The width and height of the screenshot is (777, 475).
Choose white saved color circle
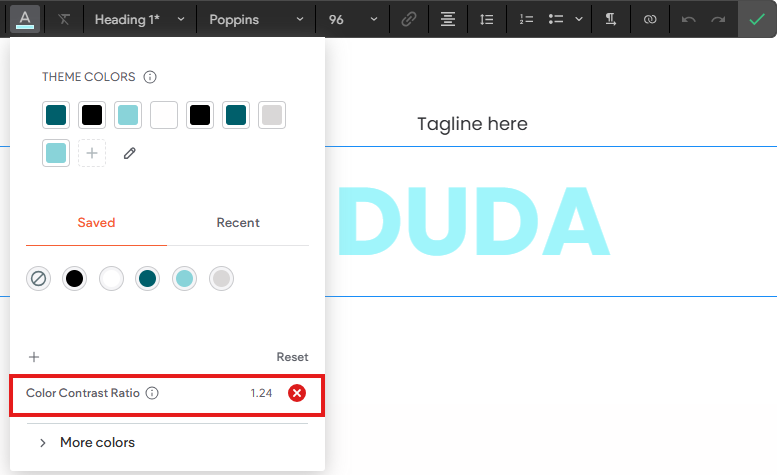point(111,278)
